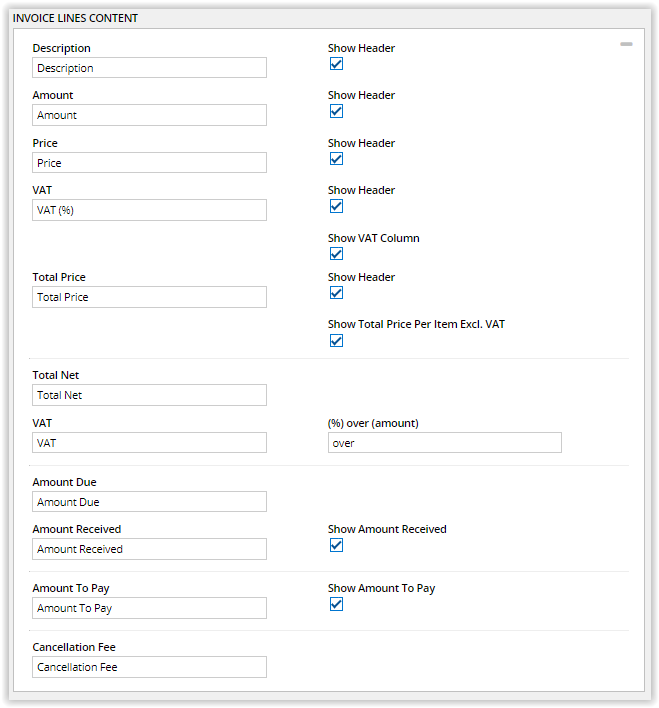Toggle Show Header checkbox for Amount
Image resolution: width=659 pixels, height=708 pixels.
tap(336, 111)
